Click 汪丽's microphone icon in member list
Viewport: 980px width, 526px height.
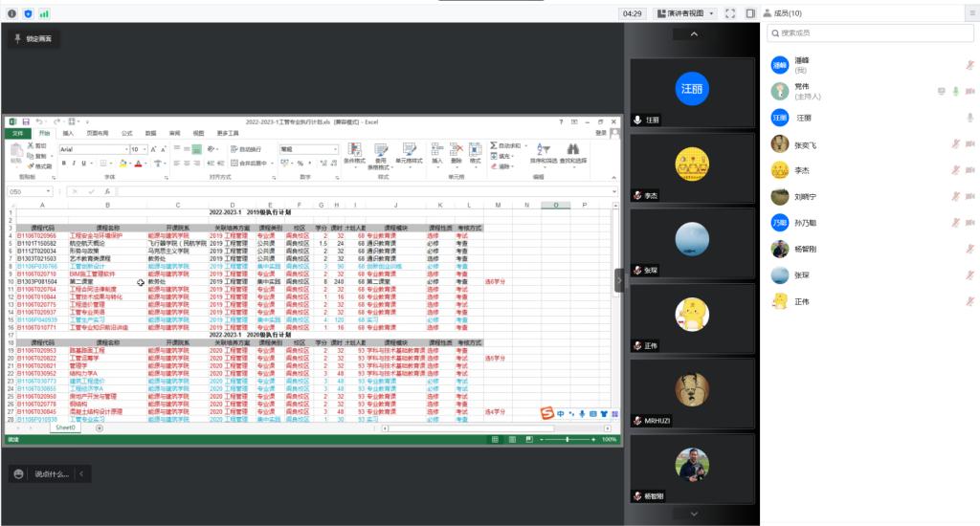(x=969, y=118)
